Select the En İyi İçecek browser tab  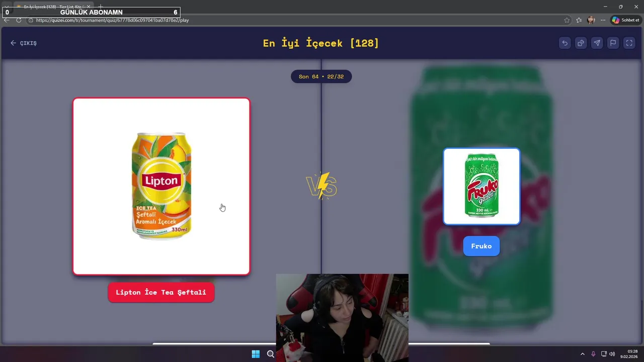[x=53, y=7]
